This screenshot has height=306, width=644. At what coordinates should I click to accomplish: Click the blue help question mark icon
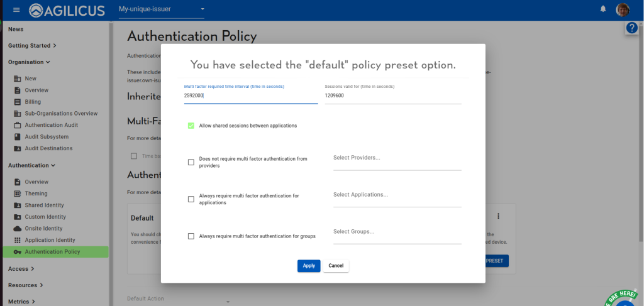click(x=632, y=28)
